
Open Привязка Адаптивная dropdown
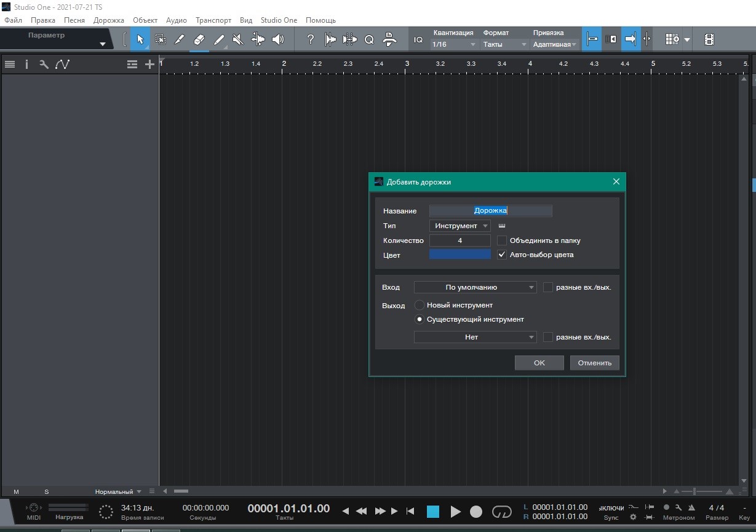pyautogui.click(x=555, y=44)
